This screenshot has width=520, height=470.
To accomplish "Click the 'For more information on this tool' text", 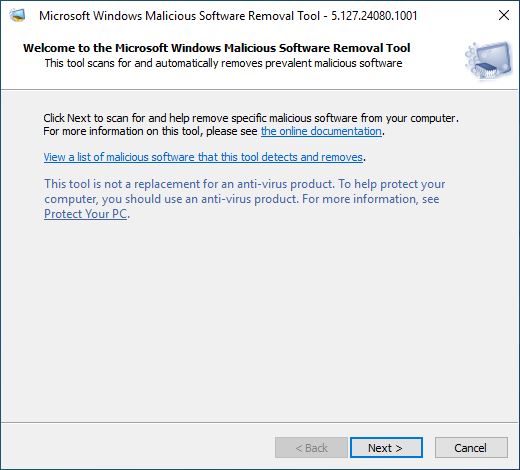I will click(x=150, y=131).
